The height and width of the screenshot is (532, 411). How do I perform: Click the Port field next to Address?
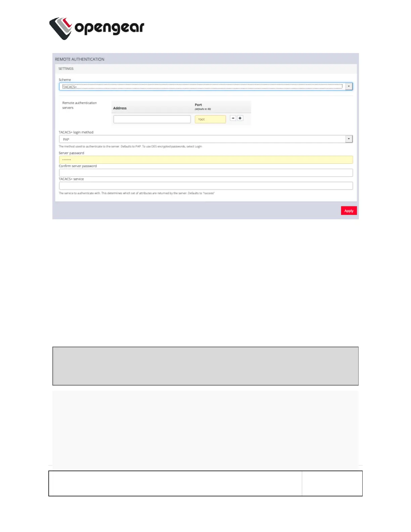point(210,119)
